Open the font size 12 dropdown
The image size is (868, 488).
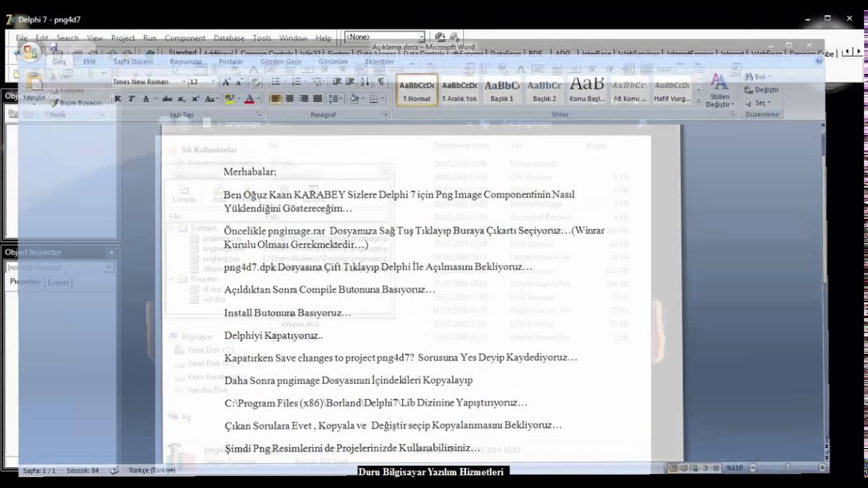[x=212, y=82]
